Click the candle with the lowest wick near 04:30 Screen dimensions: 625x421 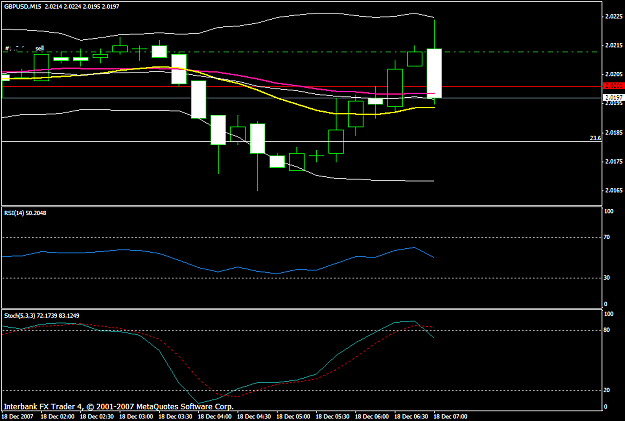257,138
